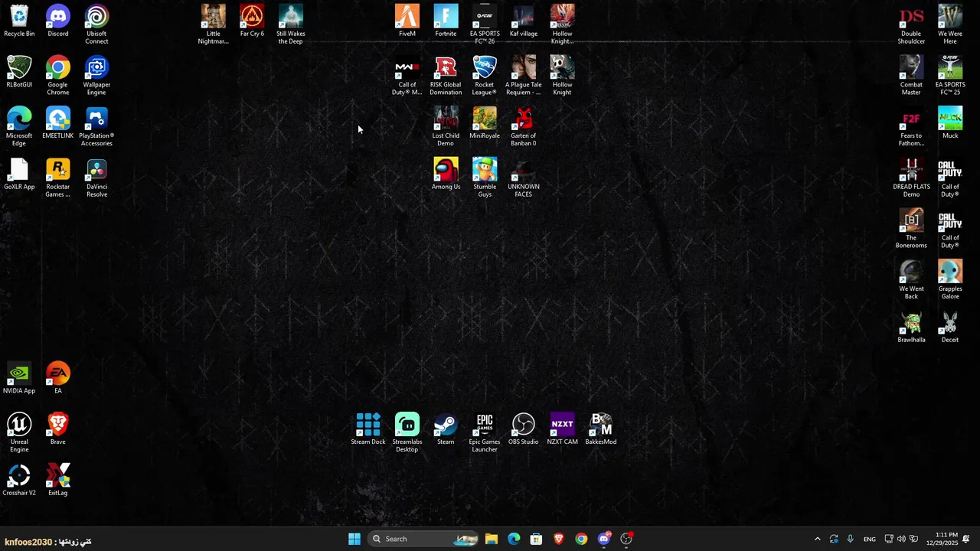Switch the ENG input language
This screenshot has width=980, height=551.
(870, 539)
